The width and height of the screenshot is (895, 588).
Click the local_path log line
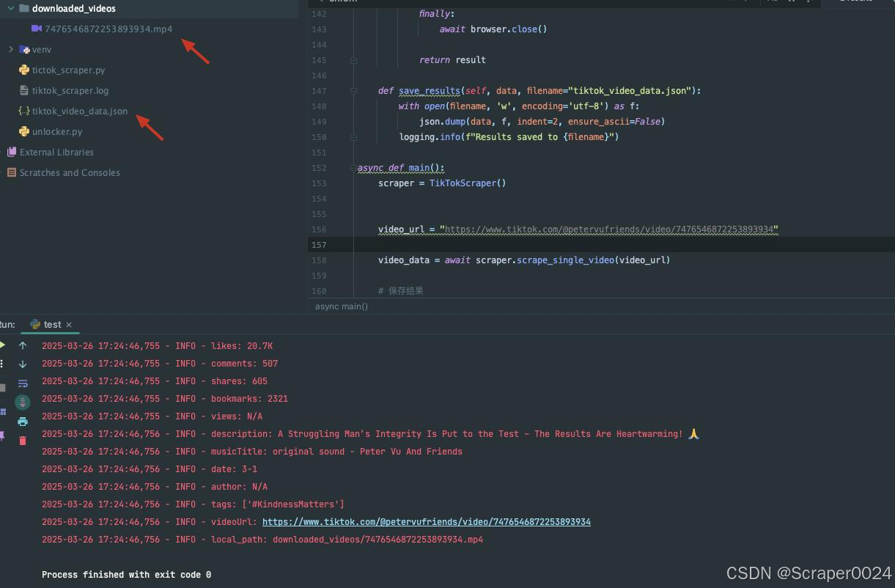pos(262,540)
